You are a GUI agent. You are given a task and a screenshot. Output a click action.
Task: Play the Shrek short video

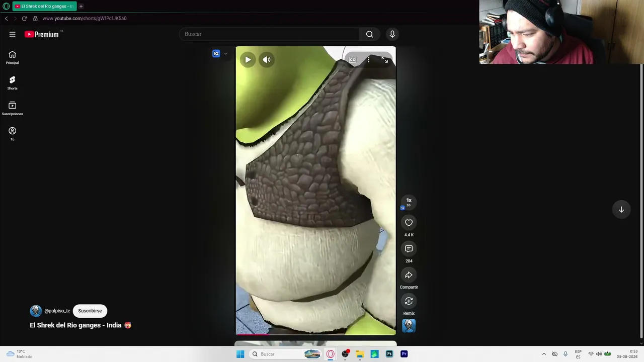point(248,60)
